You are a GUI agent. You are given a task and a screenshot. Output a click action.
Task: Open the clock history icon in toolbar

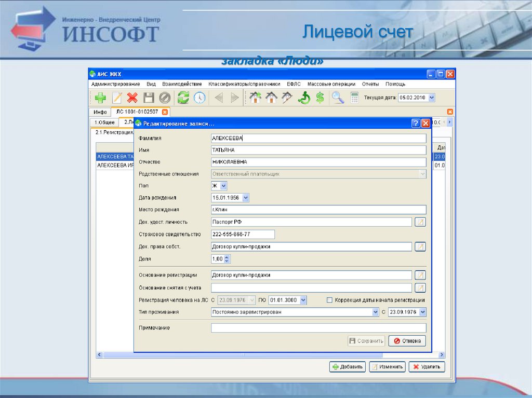[199, 98]
